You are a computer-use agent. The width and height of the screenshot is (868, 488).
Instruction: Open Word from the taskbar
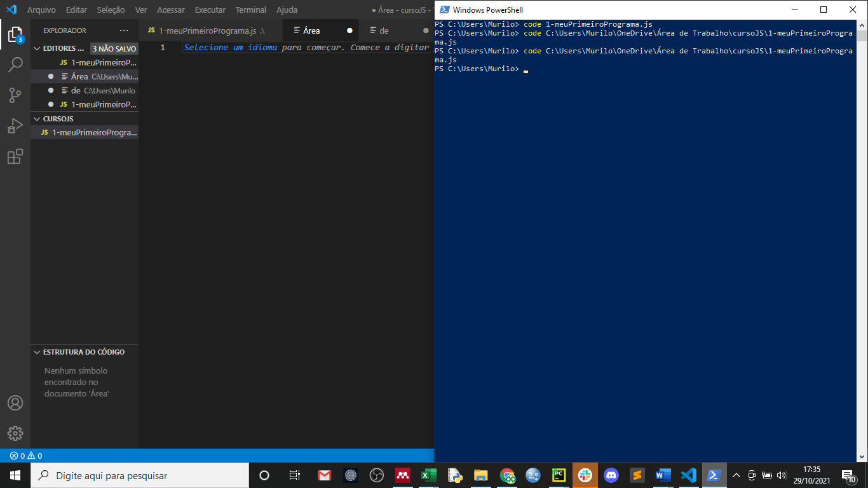663,475
